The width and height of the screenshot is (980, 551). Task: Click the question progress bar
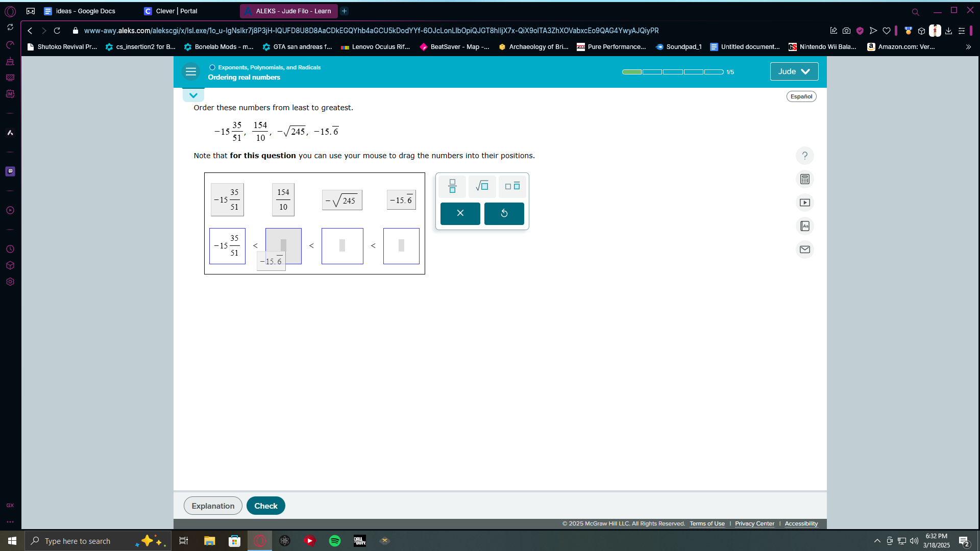pos(672,72)
